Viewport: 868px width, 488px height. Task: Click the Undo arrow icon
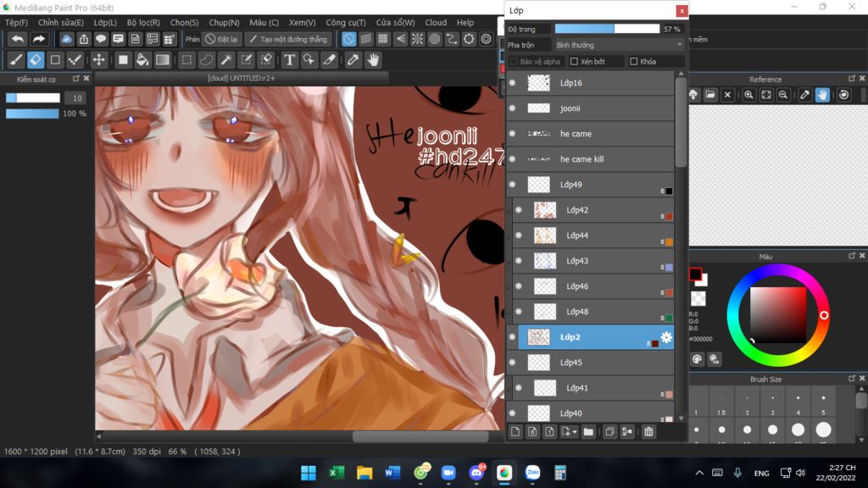coord(17,39)
